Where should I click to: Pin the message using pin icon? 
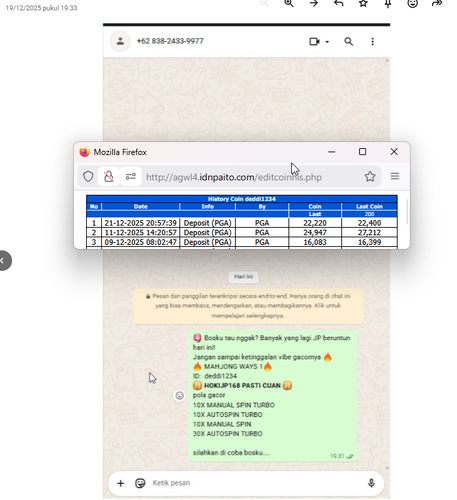coord(388,4)
